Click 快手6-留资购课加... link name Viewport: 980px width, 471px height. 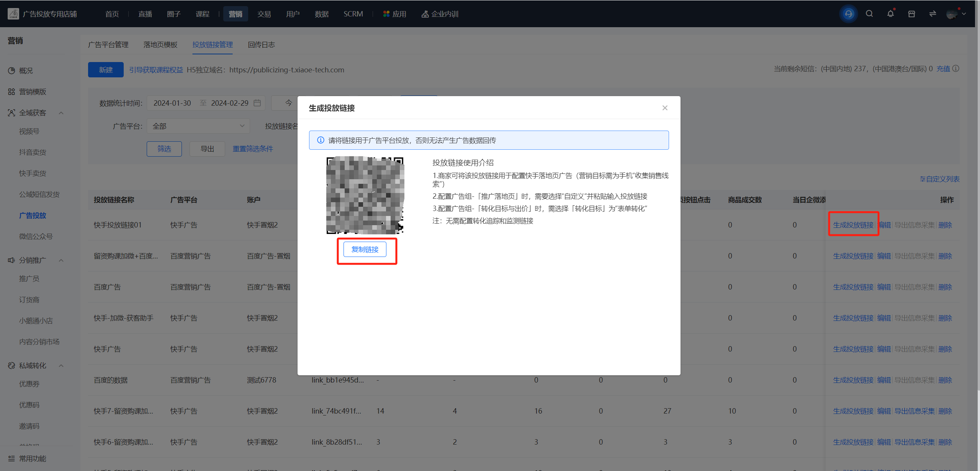[123, 442]
